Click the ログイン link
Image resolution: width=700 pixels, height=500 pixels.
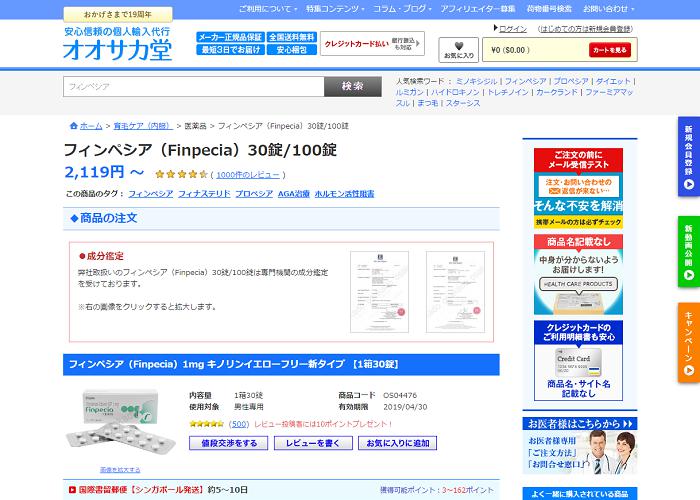click(512, 29)
